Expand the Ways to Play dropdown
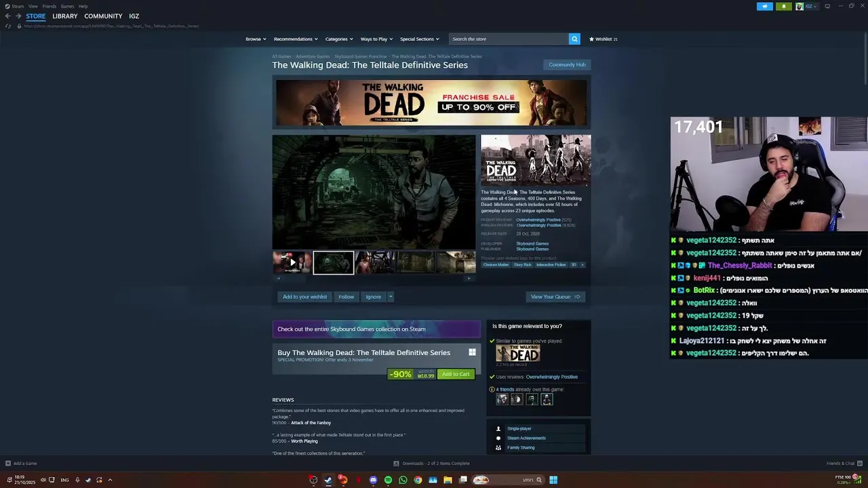The width and height of the screenshot is (868, 488). (376, 39)
